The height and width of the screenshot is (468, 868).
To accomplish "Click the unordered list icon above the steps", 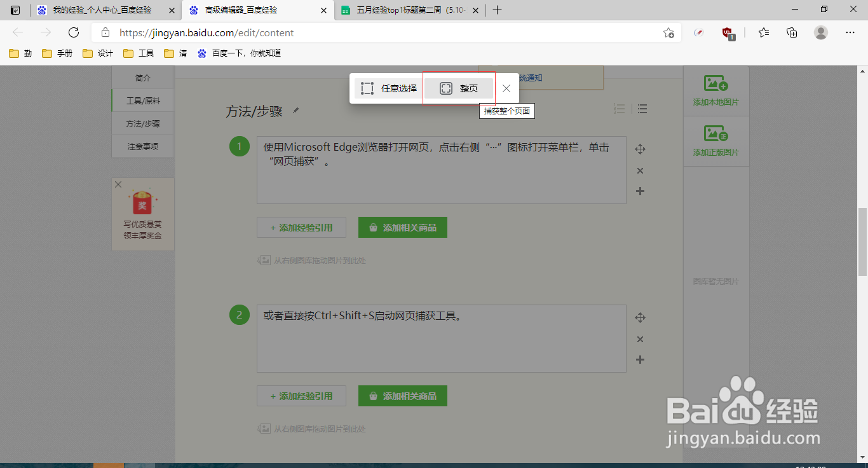I will coord(642,109).
